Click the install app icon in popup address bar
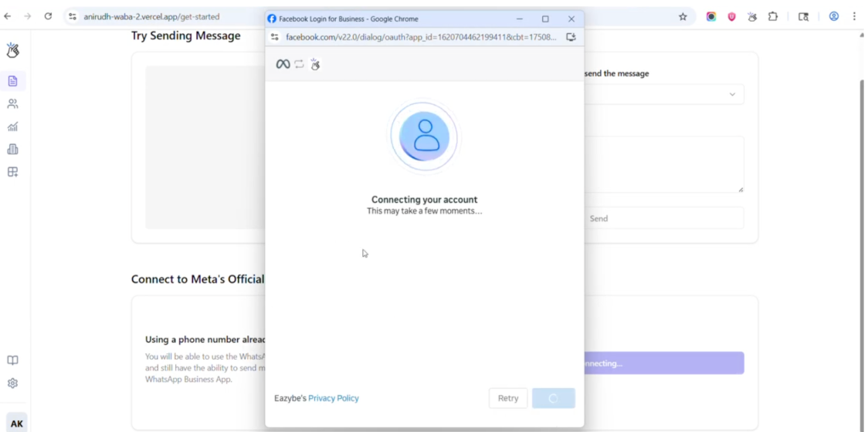Screen dimensions: 868x432 571,37
